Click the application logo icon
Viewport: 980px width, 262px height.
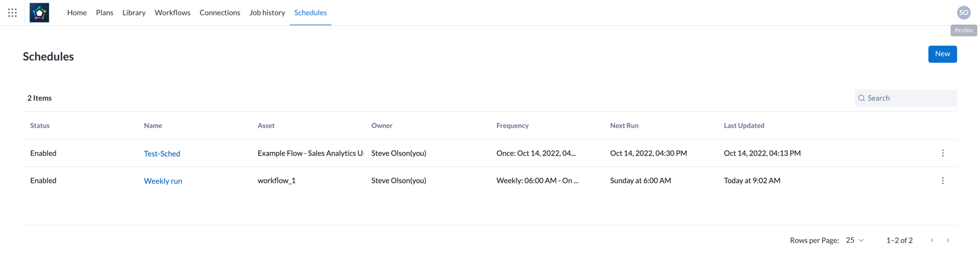tap(39, 13)
